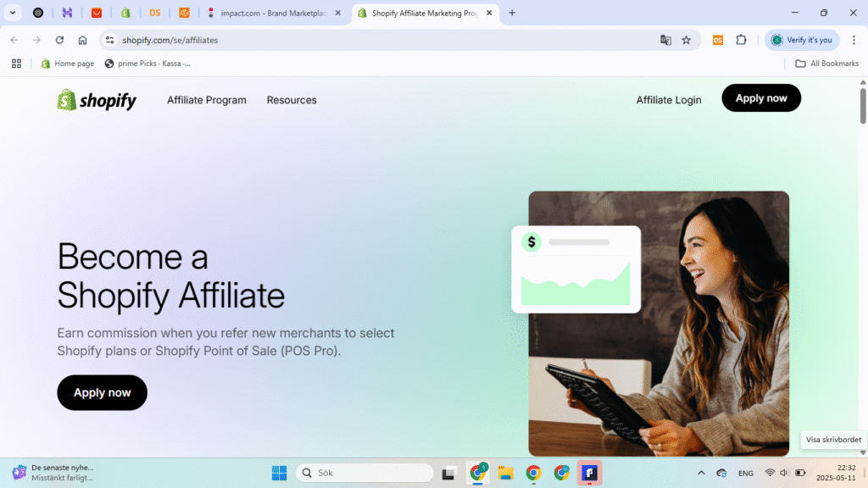868x488 pixels.
Task: Translate this page icon
Action: pos(665,40)
